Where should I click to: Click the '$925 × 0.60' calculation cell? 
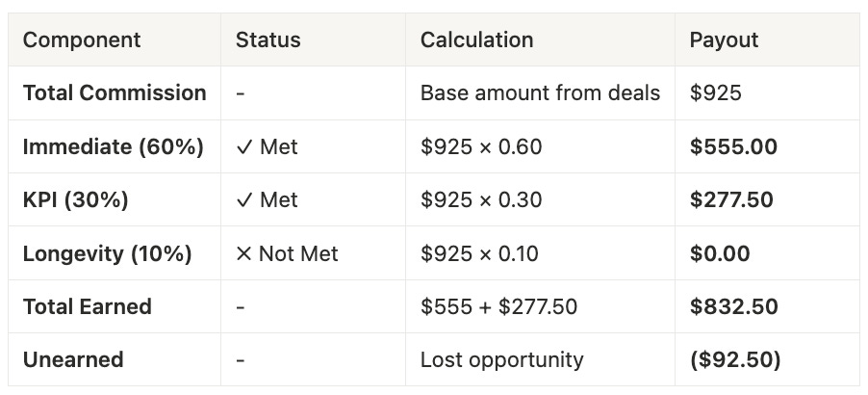(x=481, y=147)
